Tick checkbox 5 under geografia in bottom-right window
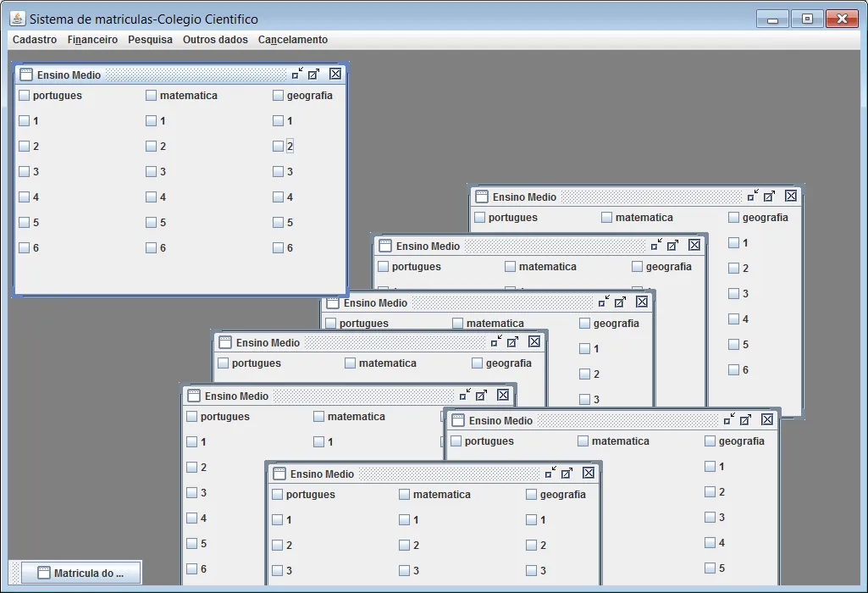Screen dimensions: 868x593 tap(715, 568)
